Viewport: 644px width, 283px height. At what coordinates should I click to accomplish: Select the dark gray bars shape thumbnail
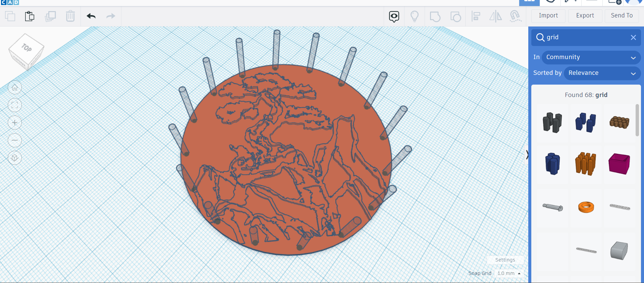click(552, 123)
